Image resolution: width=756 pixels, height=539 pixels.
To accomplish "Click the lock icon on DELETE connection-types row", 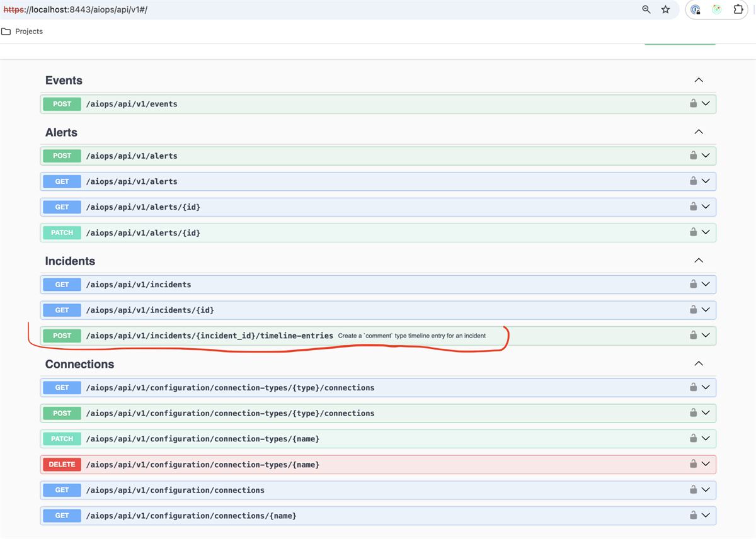I will pos(693,464).
